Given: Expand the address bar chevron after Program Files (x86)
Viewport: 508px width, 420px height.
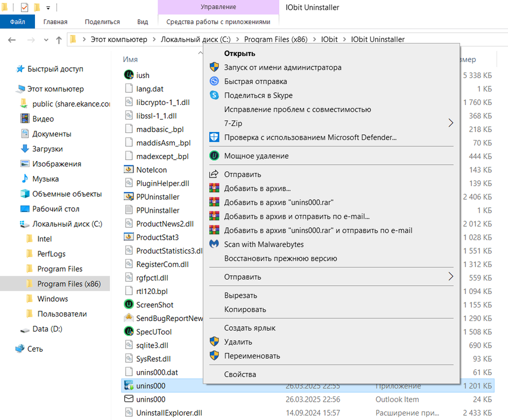Looking at the screenshot, I should (x=314, y=39).
